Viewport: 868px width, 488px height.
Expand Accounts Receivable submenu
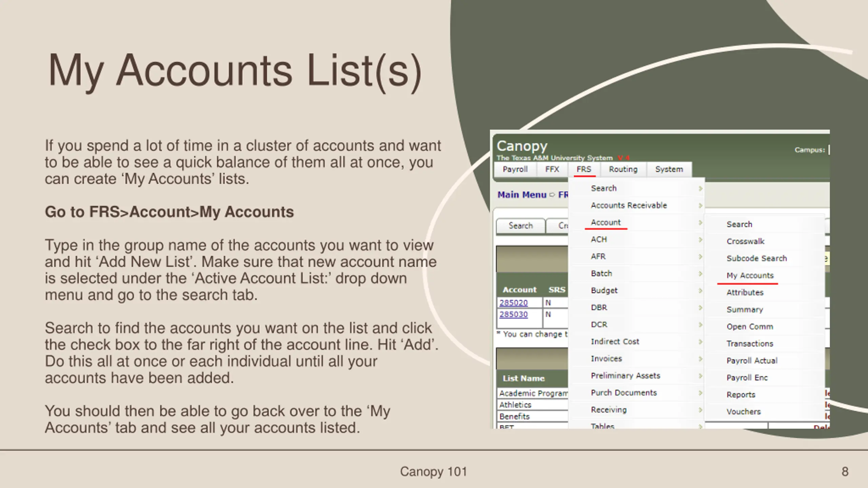pos(637,205)
